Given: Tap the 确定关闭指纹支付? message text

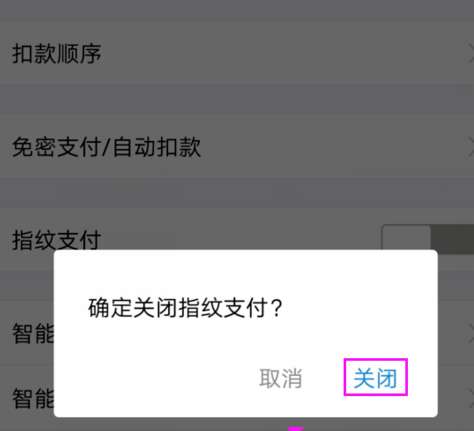Looking at the screenshot, I should 185,308.
